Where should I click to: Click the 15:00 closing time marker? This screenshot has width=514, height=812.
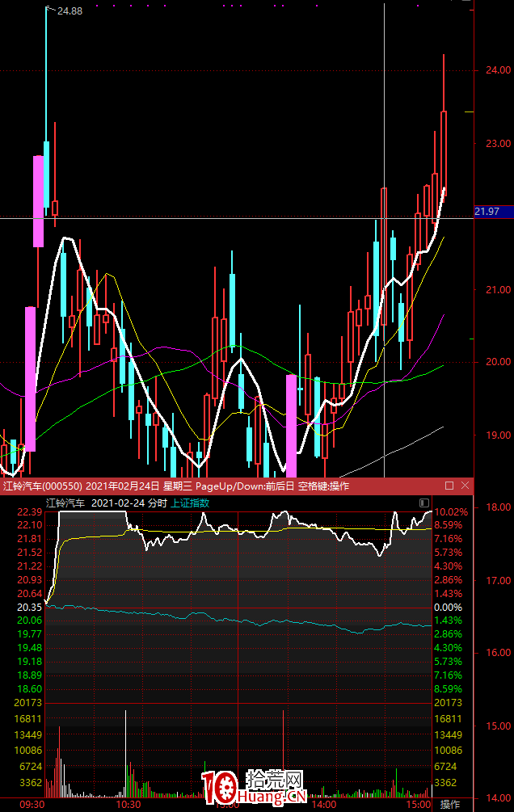point(419,805)
